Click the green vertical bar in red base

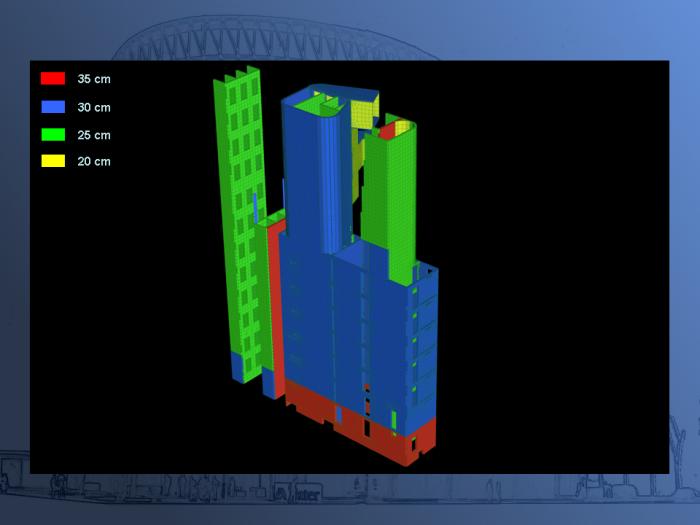pyautogui.click(x=394, y=420)
